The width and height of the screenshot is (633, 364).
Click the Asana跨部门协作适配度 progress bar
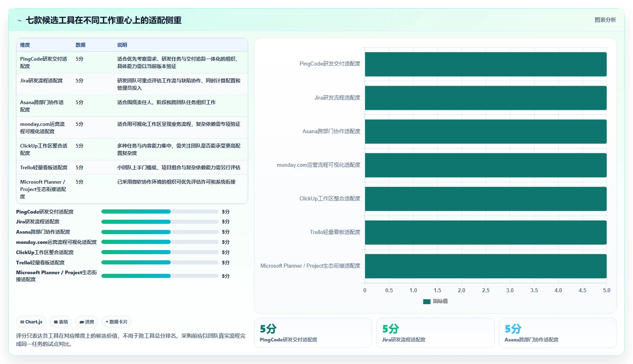click(x=160, y=232)
